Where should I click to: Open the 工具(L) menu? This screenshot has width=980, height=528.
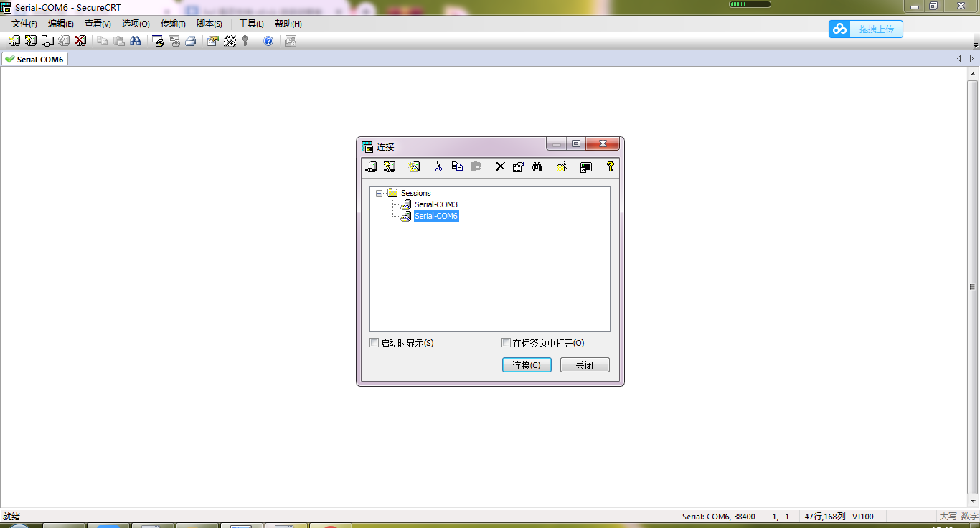click(x=251, y=24)
